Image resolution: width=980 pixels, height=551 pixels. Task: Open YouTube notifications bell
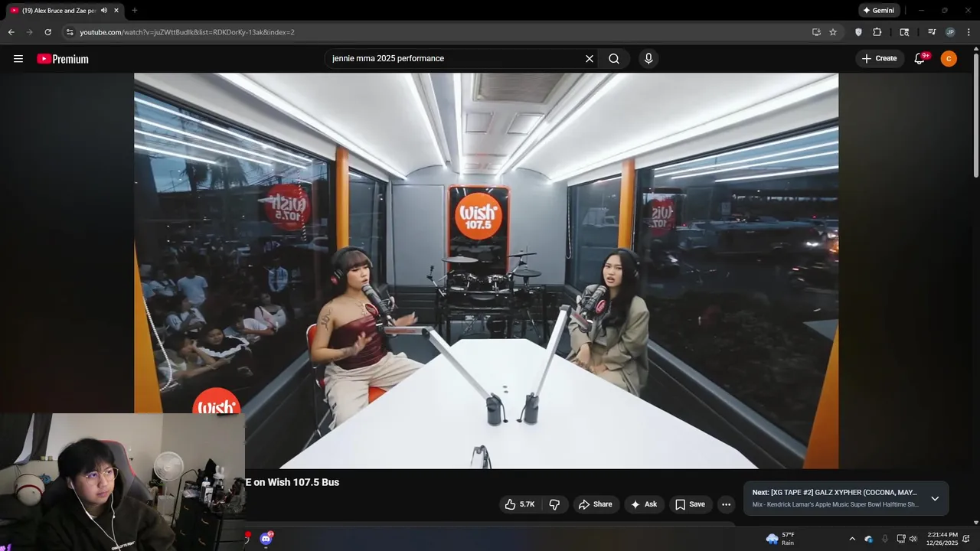coord(920,59)
